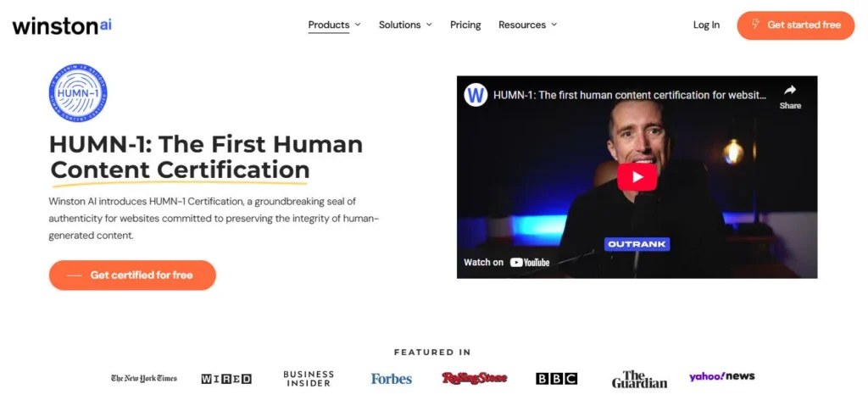The image size is (868, 395).
Task: Click the Log In link
Action: point(706,25)
